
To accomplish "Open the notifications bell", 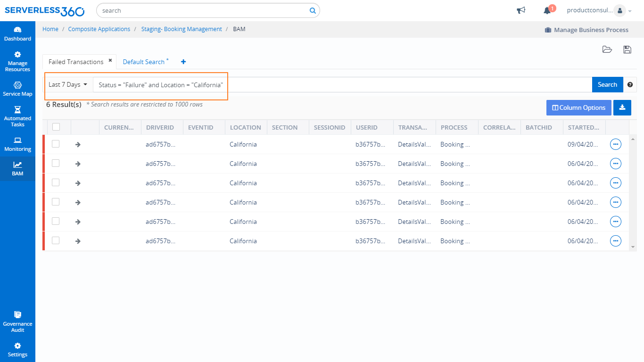I will (x=547, y=10).
